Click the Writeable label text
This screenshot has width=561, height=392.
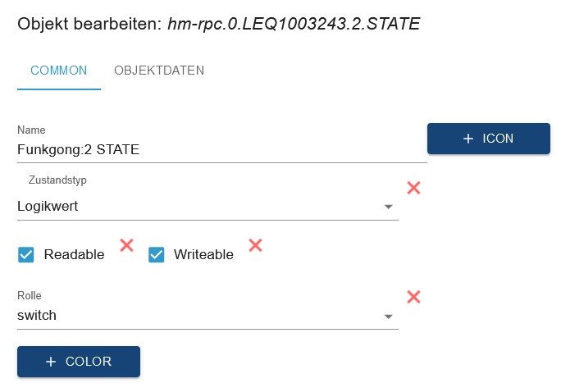(203, 255)
